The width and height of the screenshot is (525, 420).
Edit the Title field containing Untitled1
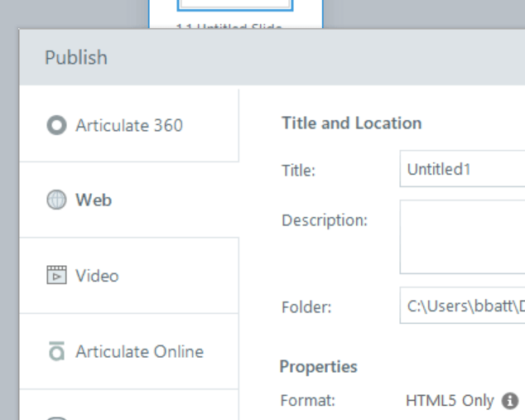pyautogui.click(x=462, y=169)
